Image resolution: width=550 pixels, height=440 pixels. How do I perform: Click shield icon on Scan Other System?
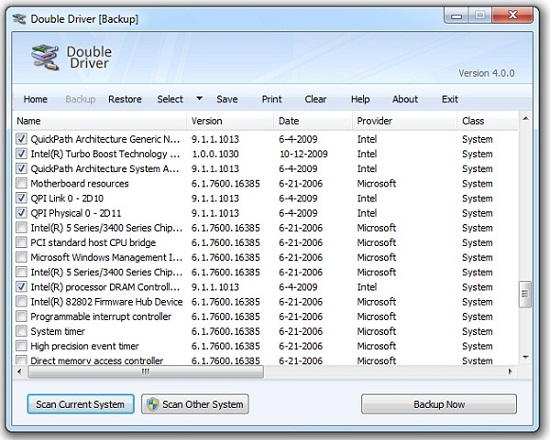pyautogui.click(x=153, y=404)
